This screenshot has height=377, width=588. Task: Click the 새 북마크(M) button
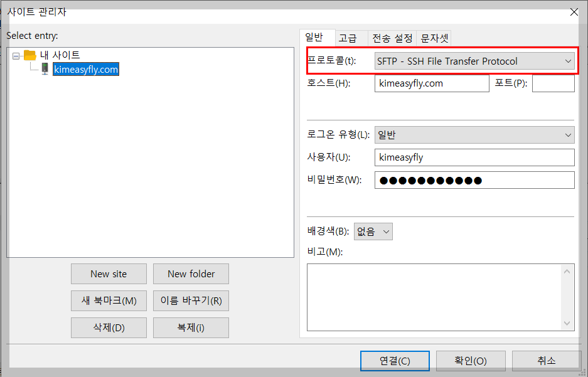[x=109, y=300]
